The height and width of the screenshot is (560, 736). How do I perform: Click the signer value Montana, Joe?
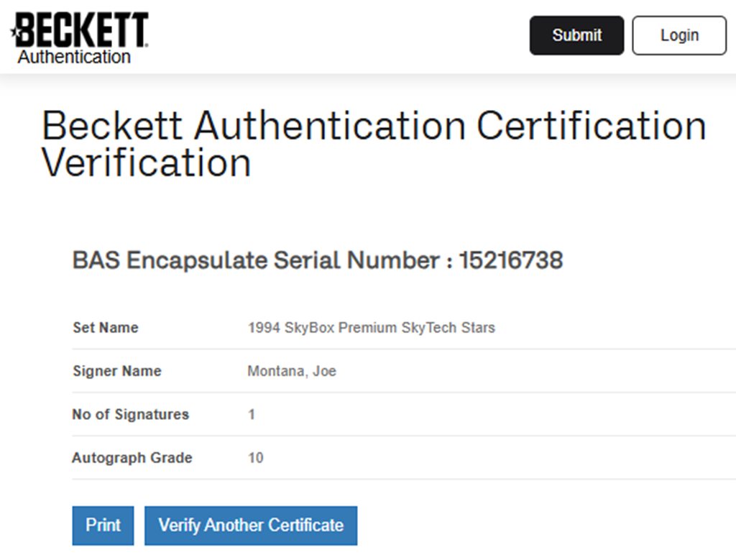coord(292,371)
